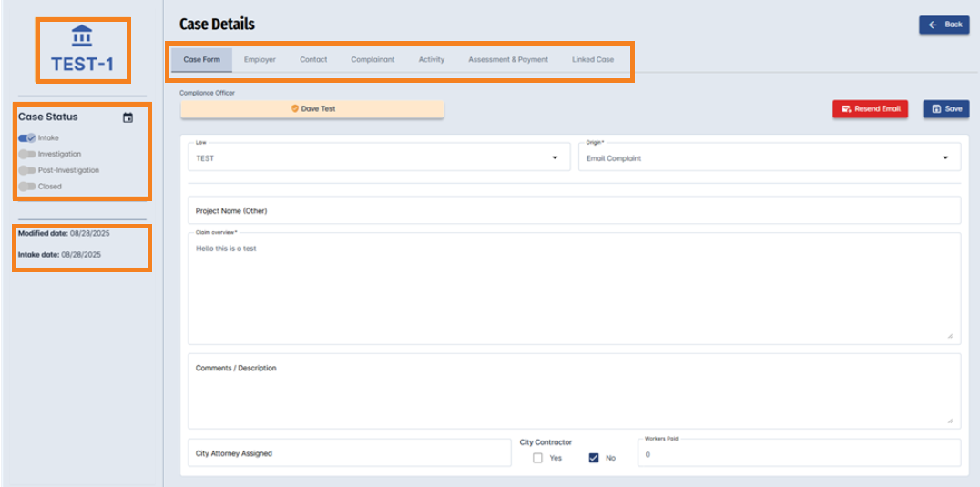
Task: Toggle the Investigation status switch
Action: [x=27, y=154]
